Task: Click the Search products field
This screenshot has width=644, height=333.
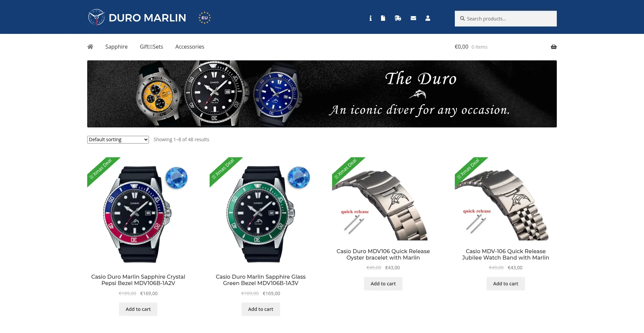Action: click(x=506, y=19)
